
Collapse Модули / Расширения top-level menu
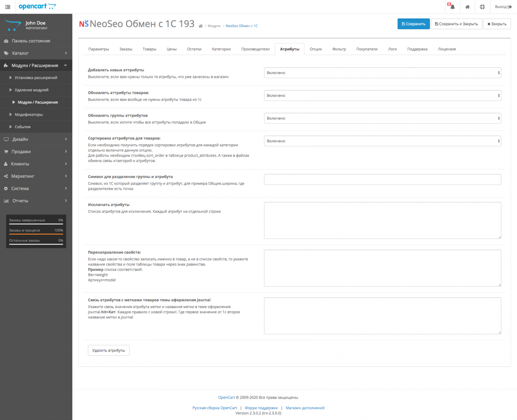(36, 65)
